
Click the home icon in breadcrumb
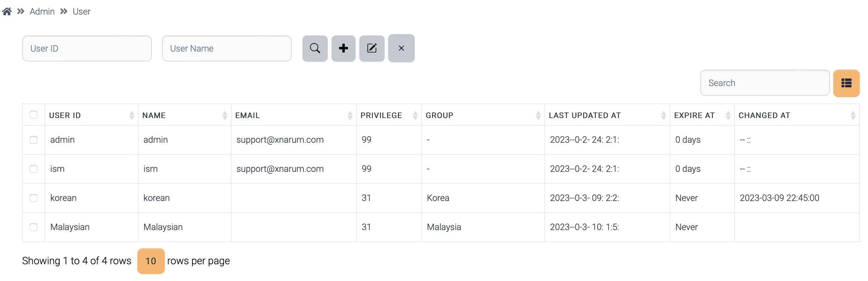7,12
